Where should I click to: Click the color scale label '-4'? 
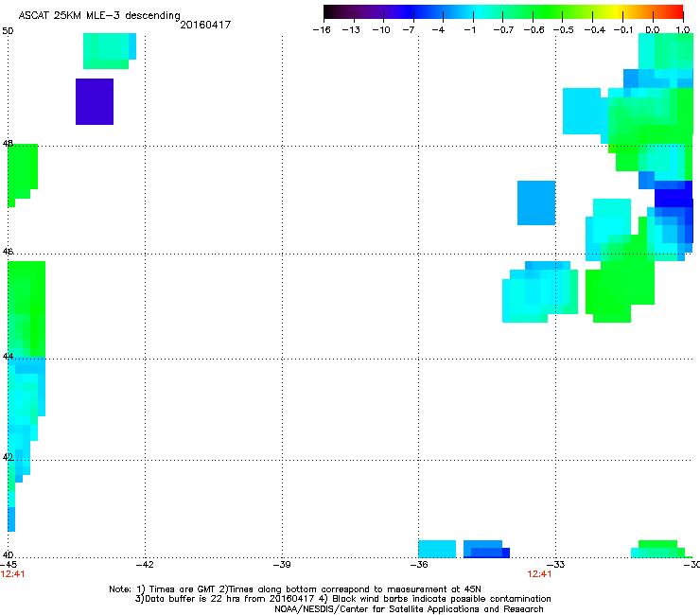pyautogui.click(x=438, y=30)
